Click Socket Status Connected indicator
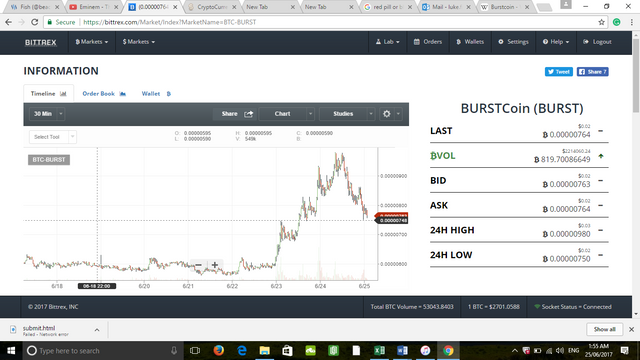 (573, 307)
